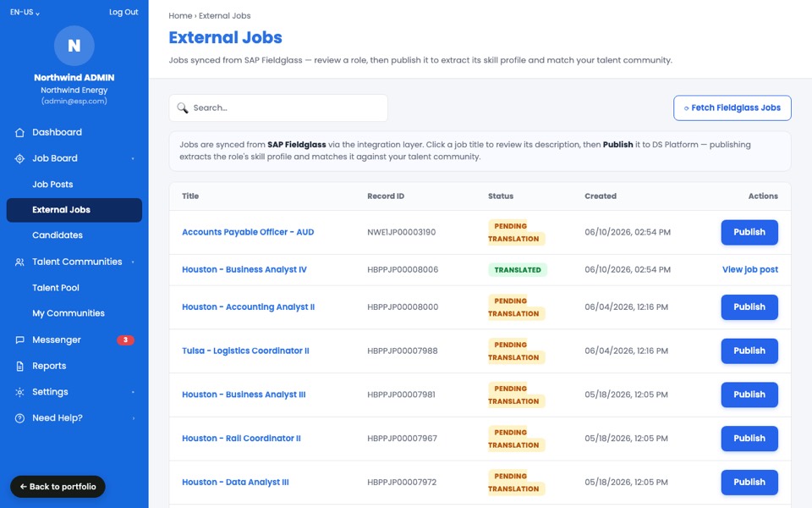Click Fetch Fieldglass Jobs button
Image resolution: width=812 pixels, height=508 pixels.
click(x=732, y=108)
